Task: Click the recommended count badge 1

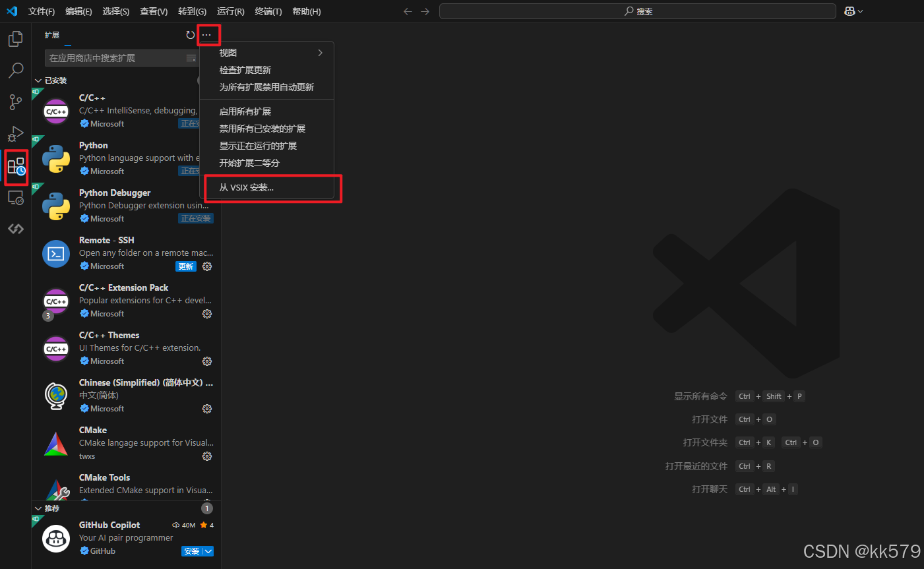Action: click(x=207, y=508)
